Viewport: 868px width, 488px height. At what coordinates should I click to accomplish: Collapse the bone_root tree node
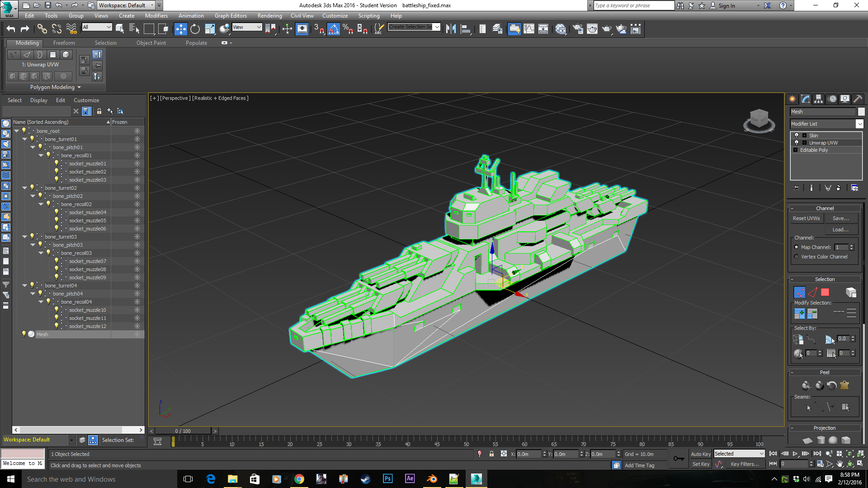tap(17, 131)
